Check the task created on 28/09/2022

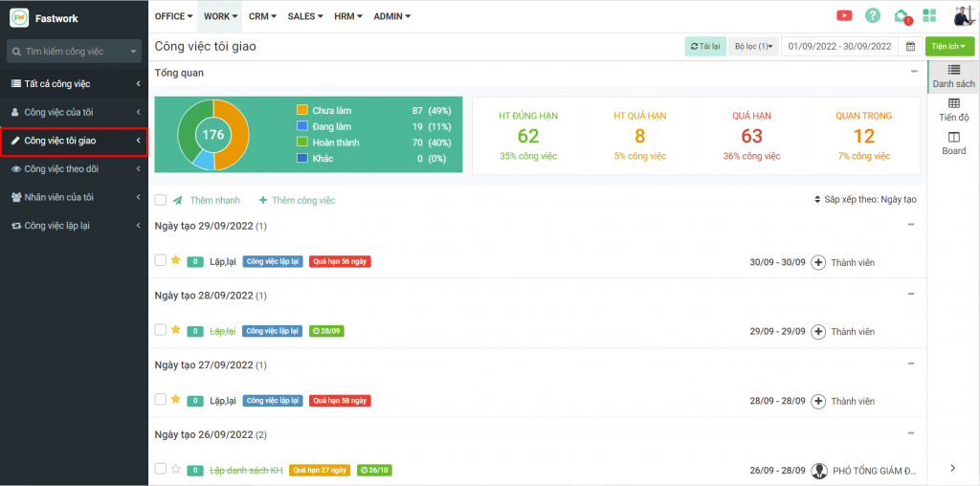(x=161, y=330)
